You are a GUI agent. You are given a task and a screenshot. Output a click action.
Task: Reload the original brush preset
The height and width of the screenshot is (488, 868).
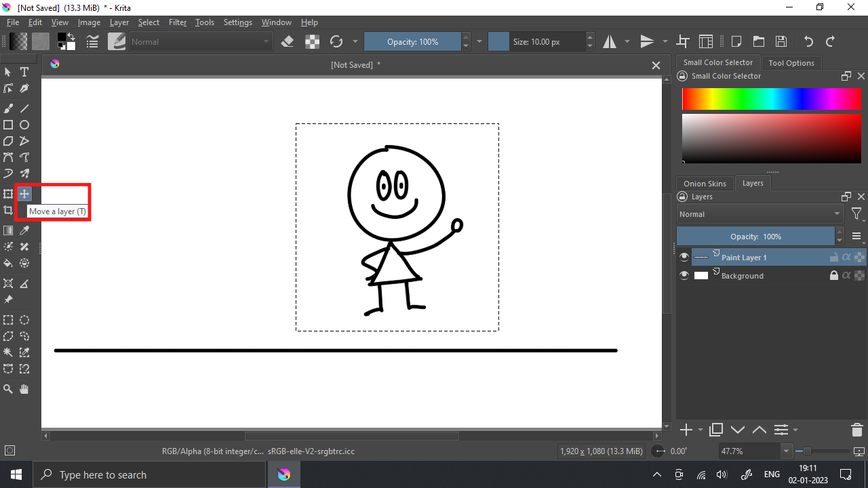[x=336, y=41]
